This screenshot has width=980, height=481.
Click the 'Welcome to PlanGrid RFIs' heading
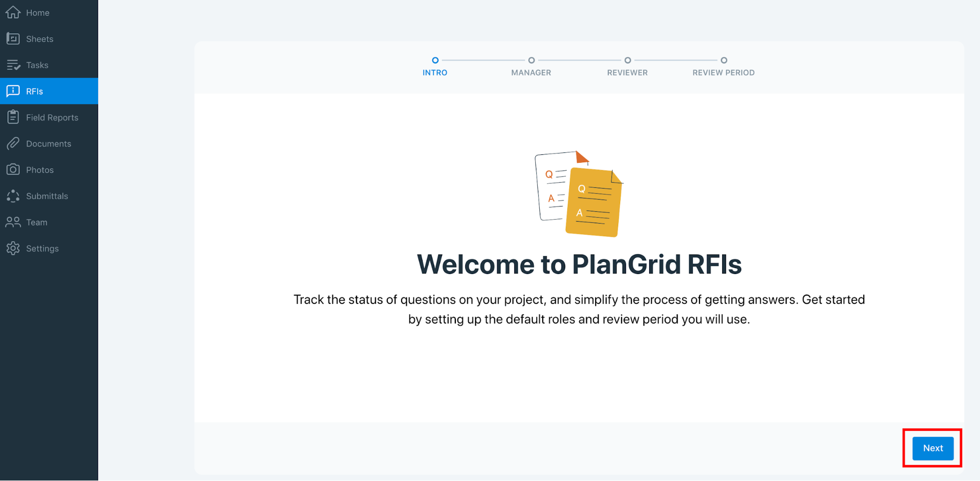579,265
